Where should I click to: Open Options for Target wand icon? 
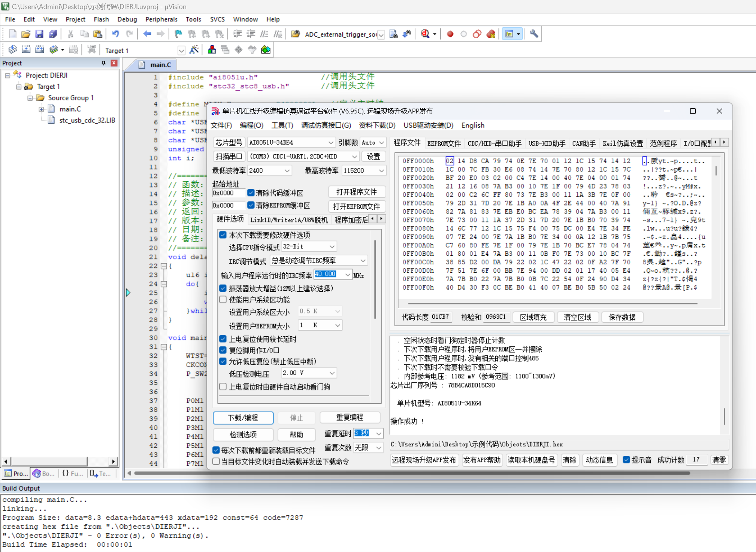[x=194, y=50]
